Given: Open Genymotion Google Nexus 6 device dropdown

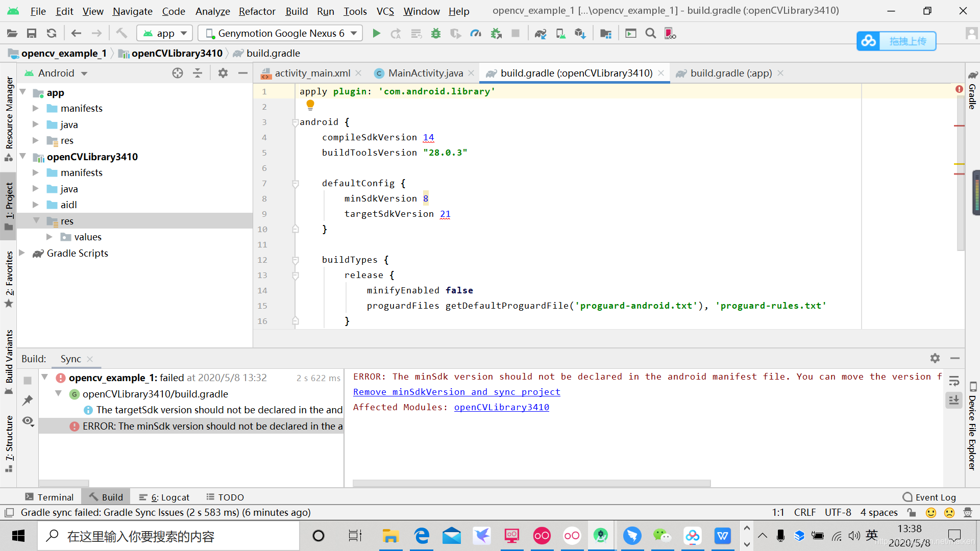Looking at the screenshot, I should 280,34.
